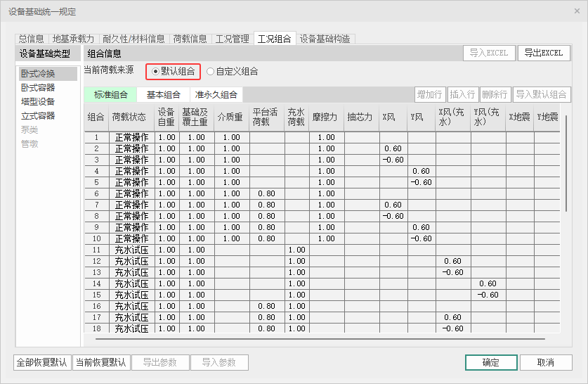Switch to the 地基承载力 tab
Image resolution: width=588 pixels, height=384 pixels.
[x=73, y=39]
